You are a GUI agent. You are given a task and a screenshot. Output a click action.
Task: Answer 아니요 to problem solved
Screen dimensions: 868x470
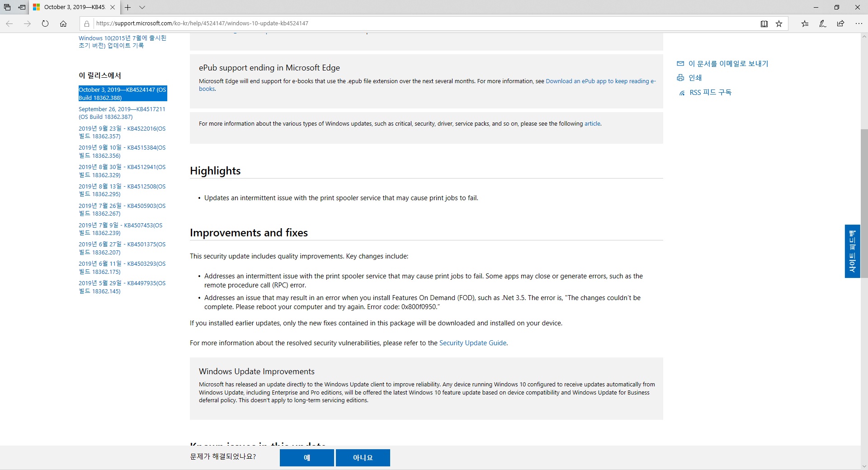coord(363,458)
